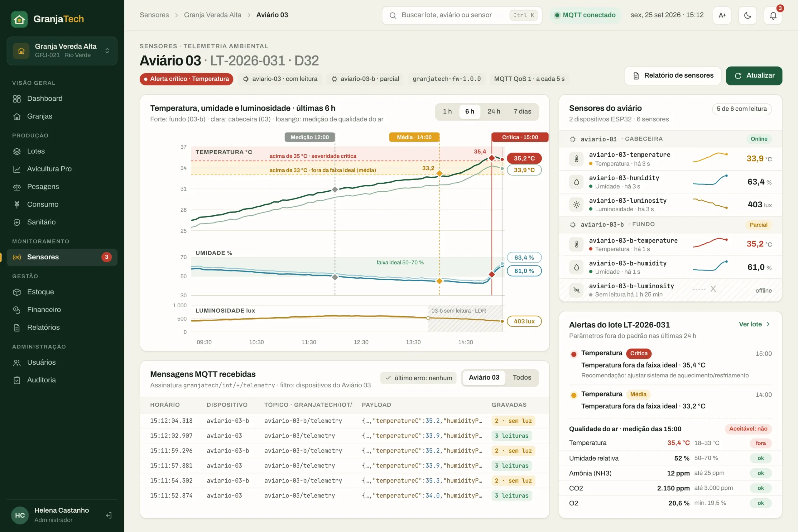Click the Média 14:00 chart marker
798x532 pixels.
pyautogui.click(x=414, y=137)
